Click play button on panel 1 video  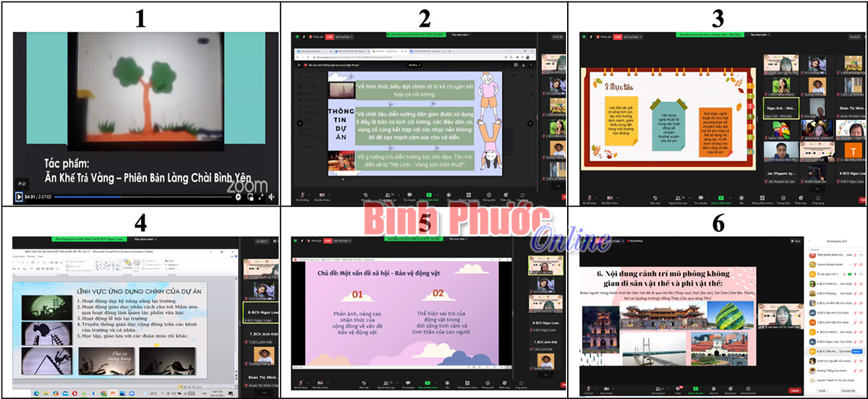(x=19, y=197)
